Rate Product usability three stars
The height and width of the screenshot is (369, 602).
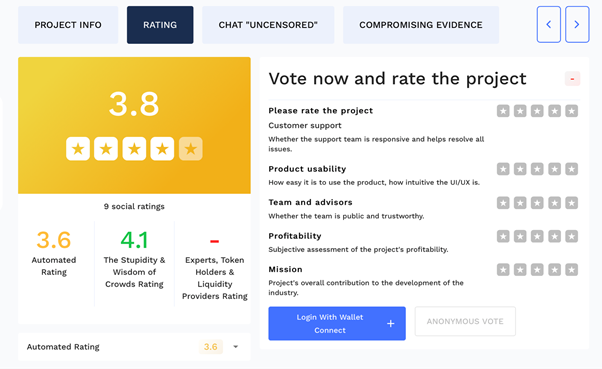click(537, 169)
